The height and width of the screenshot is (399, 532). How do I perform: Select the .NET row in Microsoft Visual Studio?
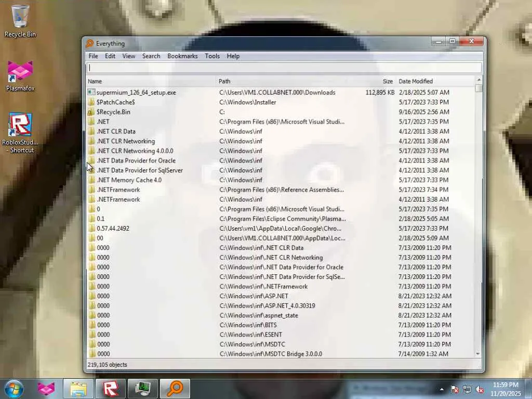[x=281, y=122]
